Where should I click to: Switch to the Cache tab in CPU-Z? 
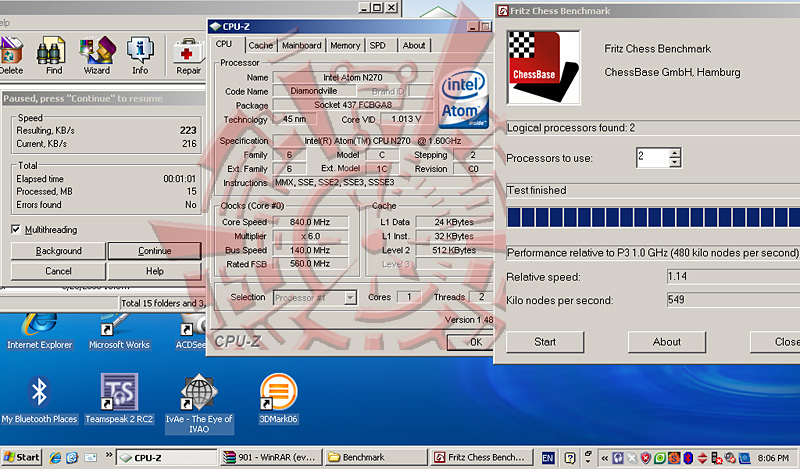[x=261, y=45]
